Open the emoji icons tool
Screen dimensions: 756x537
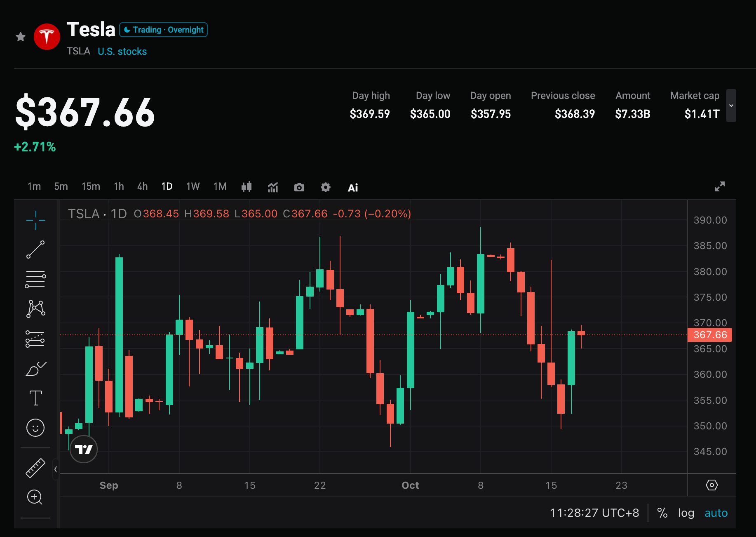35,428
